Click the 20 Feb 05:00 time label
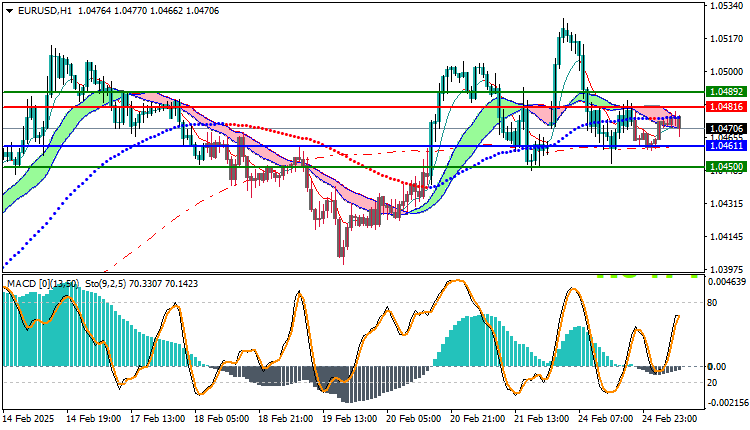 pos(414,419)
